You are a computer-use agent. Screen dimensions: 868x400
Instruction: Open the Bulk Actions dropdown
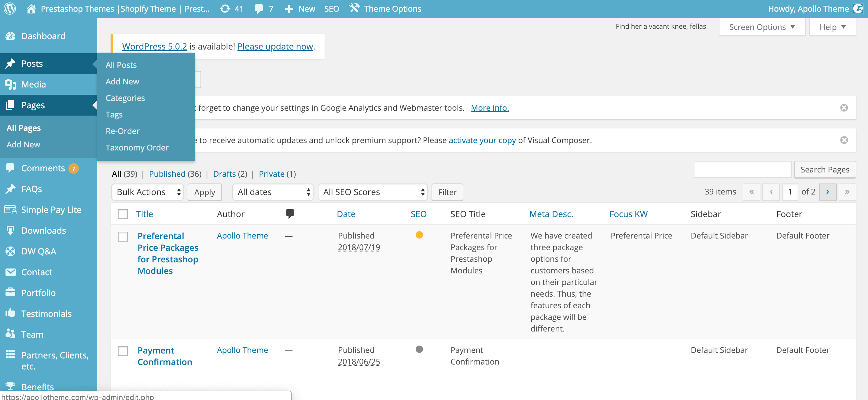coord(148,192)
